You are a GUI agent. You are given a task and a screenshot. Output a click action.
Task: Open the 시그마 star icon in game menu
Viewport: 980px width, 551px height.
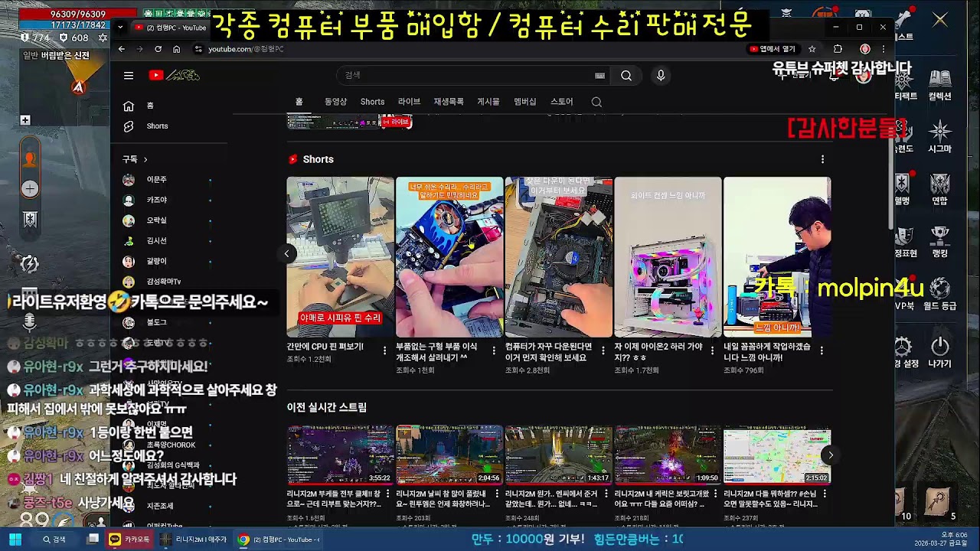(x=939, y=136)
